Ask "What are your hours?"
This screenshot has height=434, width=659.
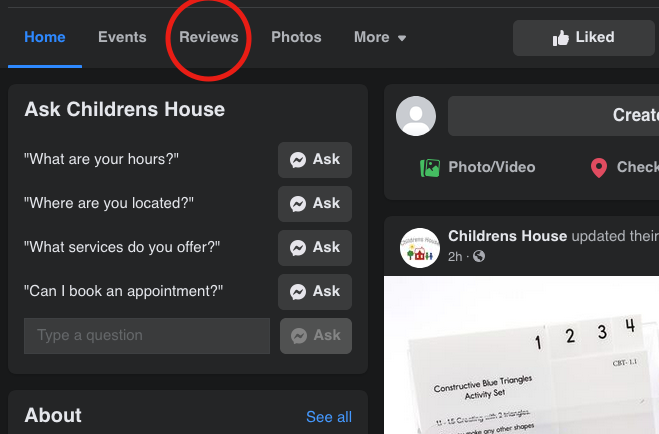(x=315, y=159)
